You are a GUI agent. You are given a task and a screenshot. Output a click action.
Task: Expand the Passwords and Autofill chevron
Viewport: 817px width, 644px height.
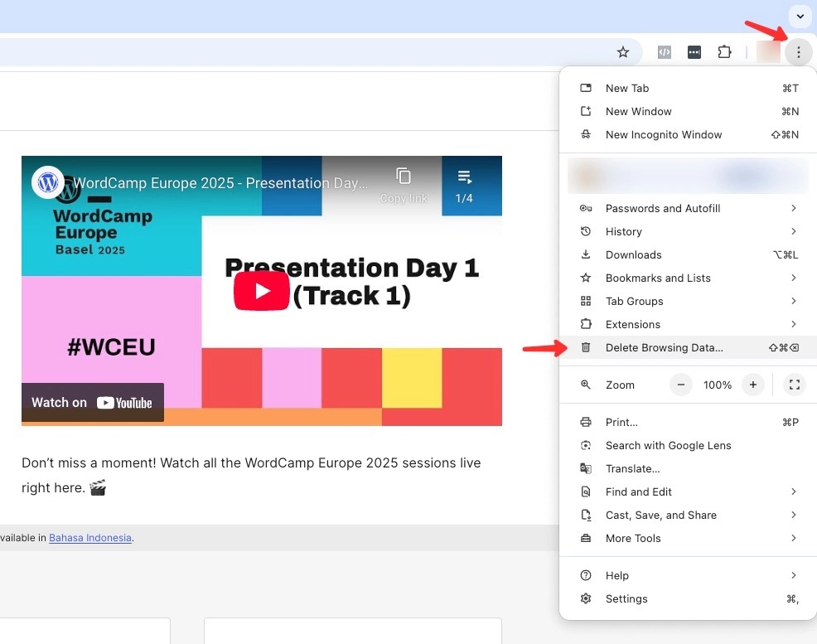(794, 208)
